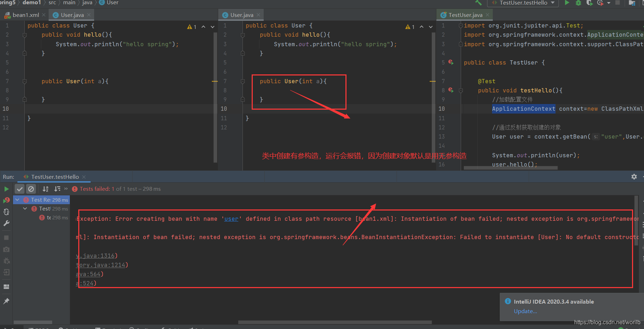Collapse the nested TestUser node
644x329 pixels.
click(x=25, y=209)
